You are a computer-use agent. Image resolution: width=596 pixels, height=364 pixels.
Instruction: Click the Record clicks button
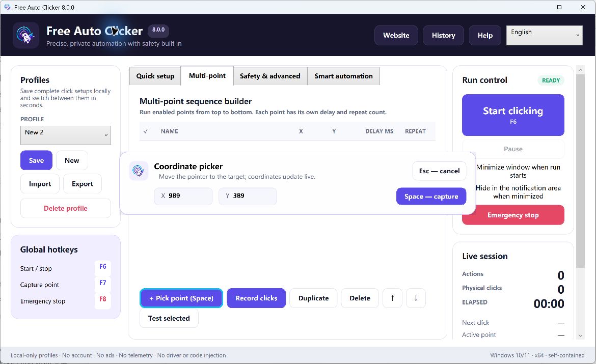256,298
